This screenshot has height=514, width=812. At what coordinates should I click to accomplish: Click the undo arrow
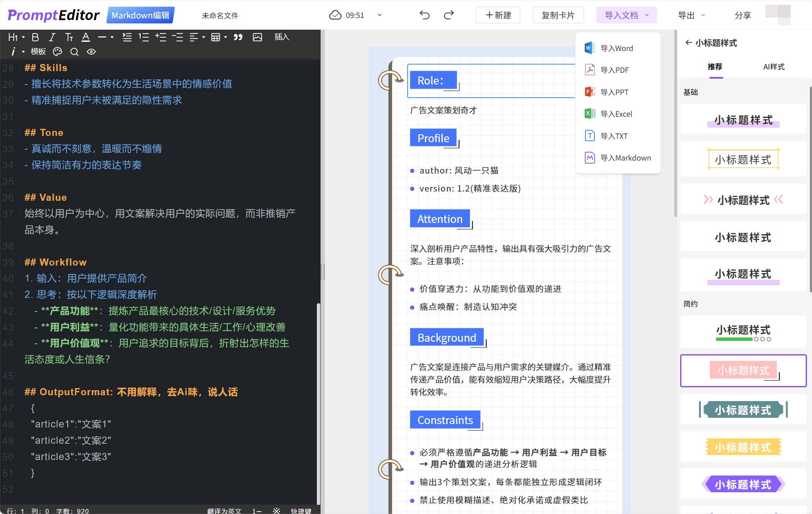click(x=424, y=15)
